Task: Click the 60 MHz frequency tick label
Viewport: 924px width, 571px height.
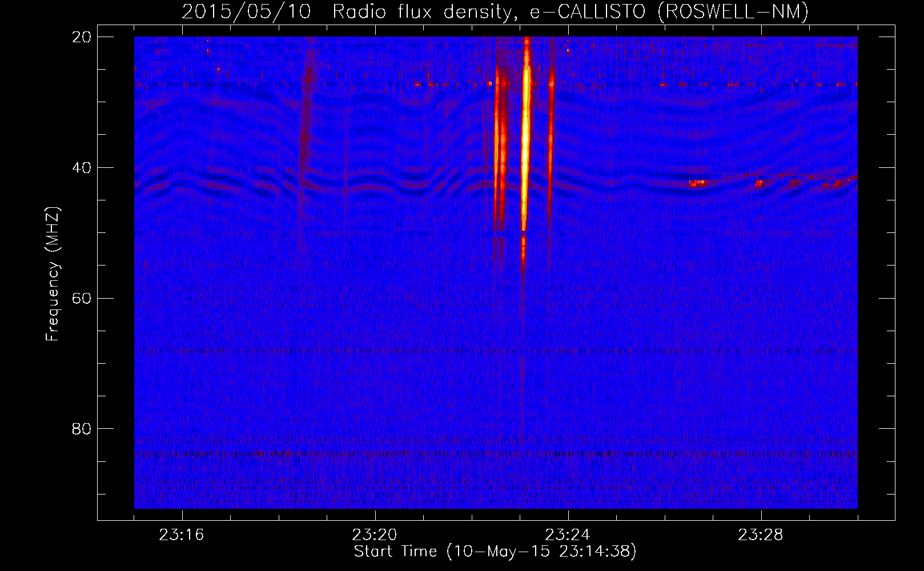Action: (x=82, y=298)
